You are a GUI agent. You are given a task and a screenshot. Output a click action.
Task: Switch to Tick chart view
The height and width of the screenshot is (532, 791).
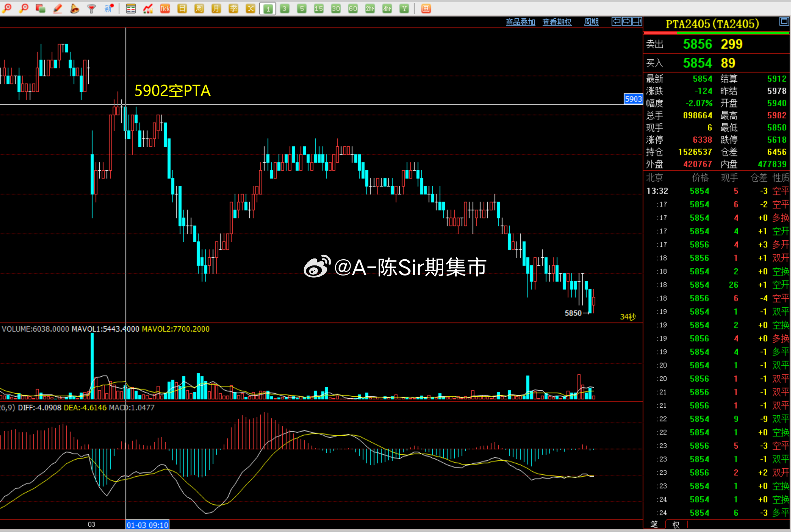[165, 9]
